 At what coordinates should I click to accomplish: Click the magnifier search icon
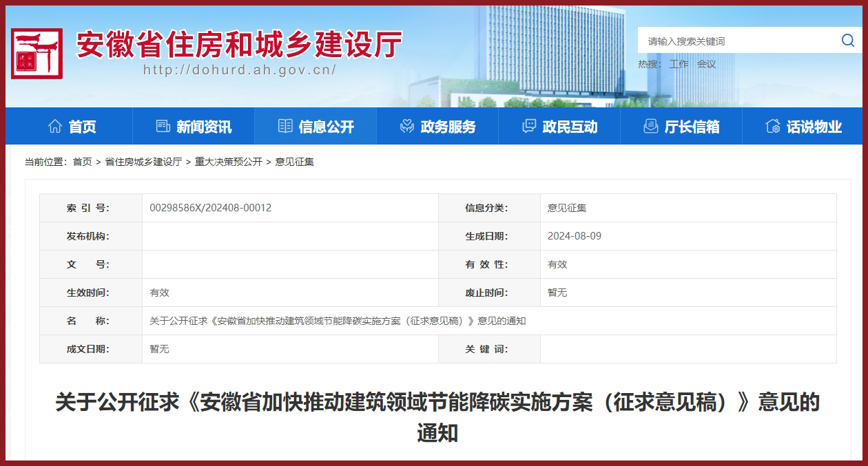(848, 41)
